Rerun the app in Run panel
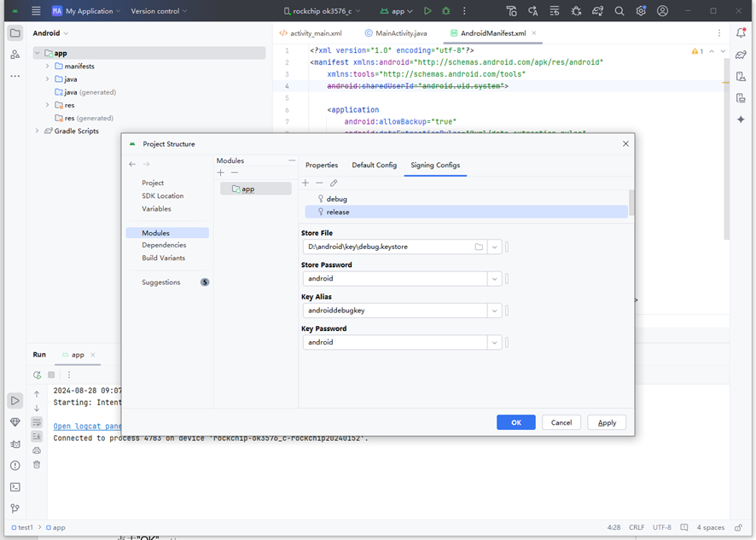This screenshot has height=540, width=756. click(38, 375)
